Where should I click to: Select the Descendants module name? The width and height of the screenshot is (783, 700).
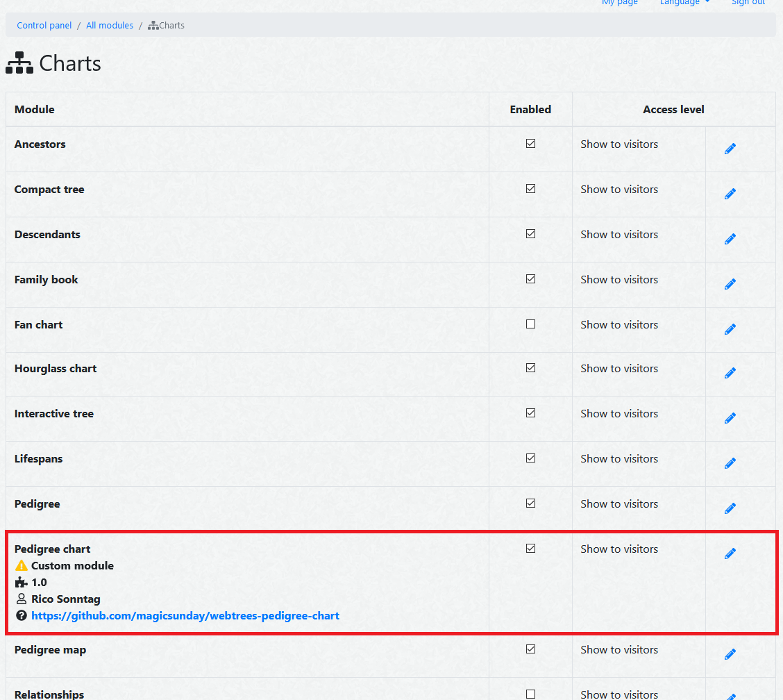pyautogui.click(x=47, y=234)
